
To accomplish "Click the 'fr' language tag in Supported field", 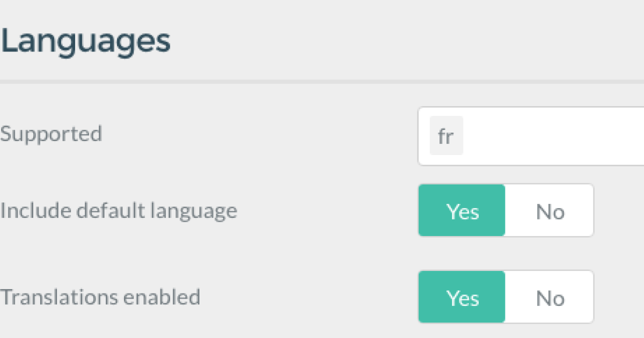I will (446, 136).
